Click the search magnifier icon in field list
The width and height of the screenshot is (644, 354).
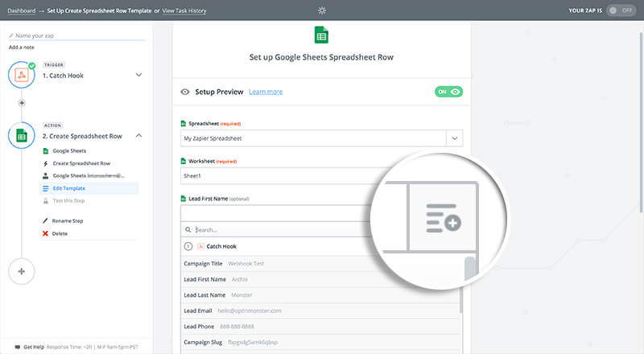tap(188, 229)
